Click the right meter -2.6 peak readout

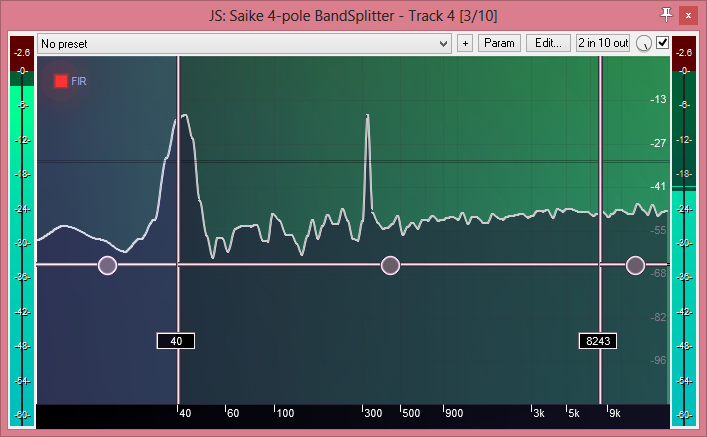(684, 53)
